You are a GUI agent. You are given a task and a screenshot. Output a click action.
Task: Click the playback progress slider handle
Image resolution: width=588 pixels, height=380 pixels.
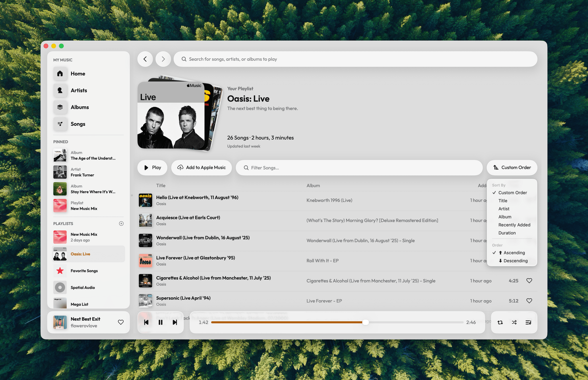click(365, 322)
